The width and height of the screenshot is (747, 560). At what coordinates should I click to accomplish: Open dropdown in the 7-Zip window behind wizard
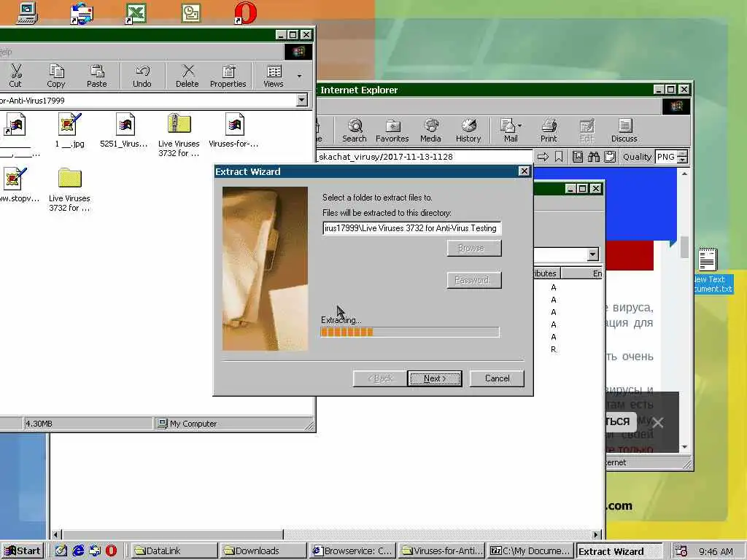[592, 254]
